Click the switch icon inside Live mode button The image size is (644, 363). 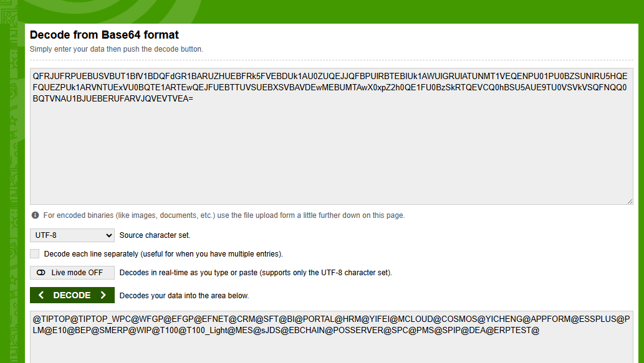(42, 273)
